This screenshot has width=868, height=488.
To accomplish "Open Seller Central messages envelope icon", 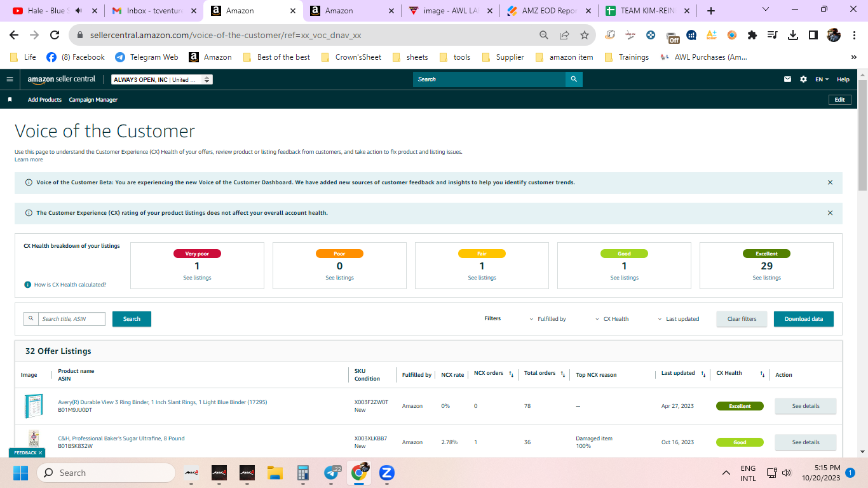I will (x=788, y=79).
